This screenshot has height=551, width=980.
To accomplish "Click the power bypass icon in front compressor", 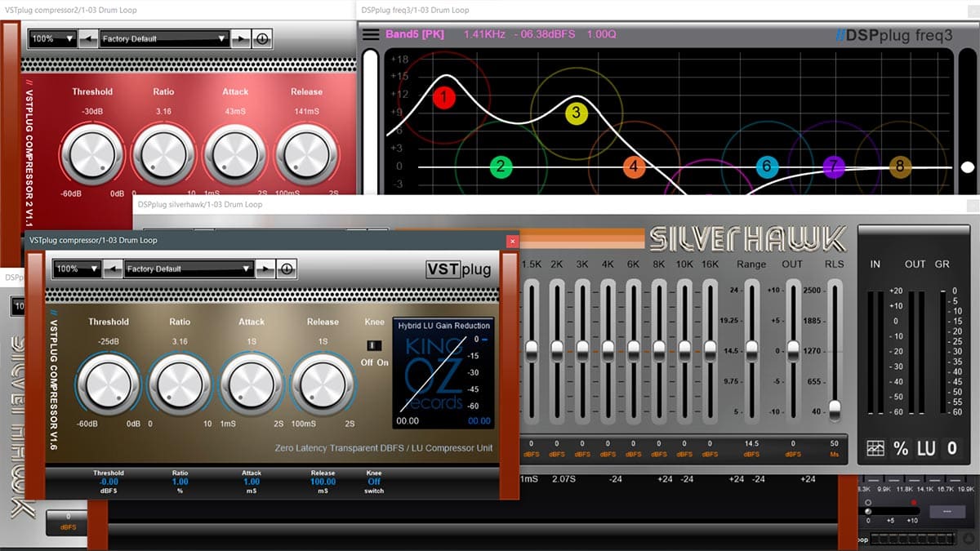I will coord(286,269).
